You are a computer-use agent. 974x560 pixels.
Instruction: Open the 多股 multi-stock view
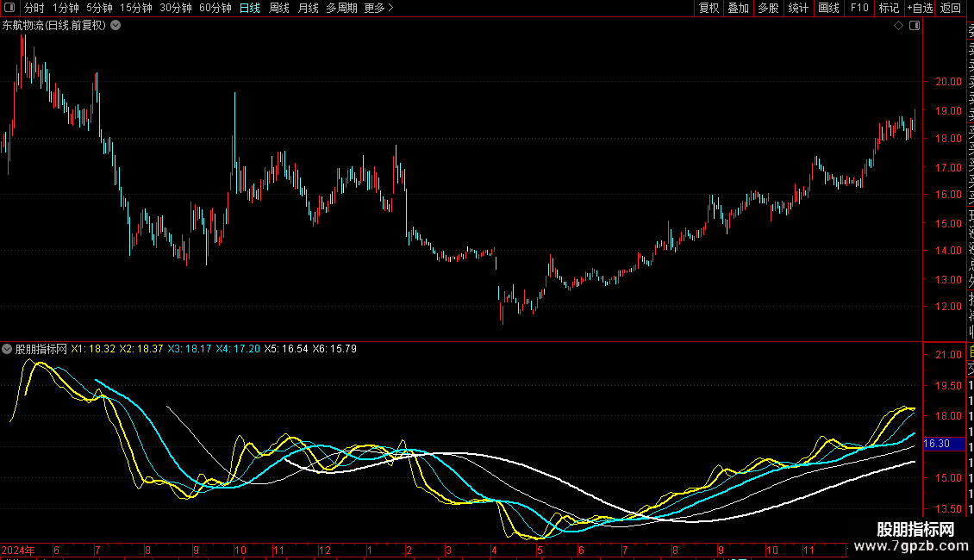pos(768,8)
